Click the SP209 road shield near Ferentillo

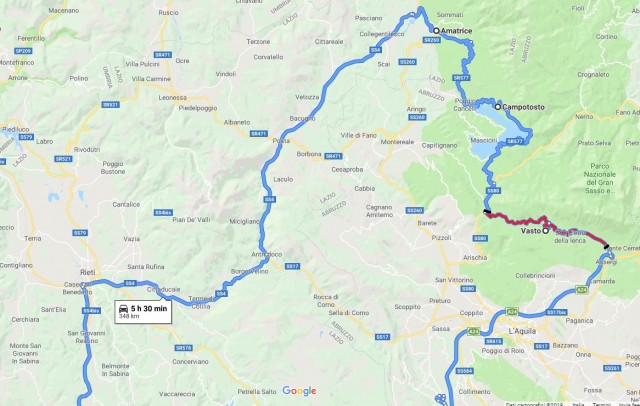point(23,51)
